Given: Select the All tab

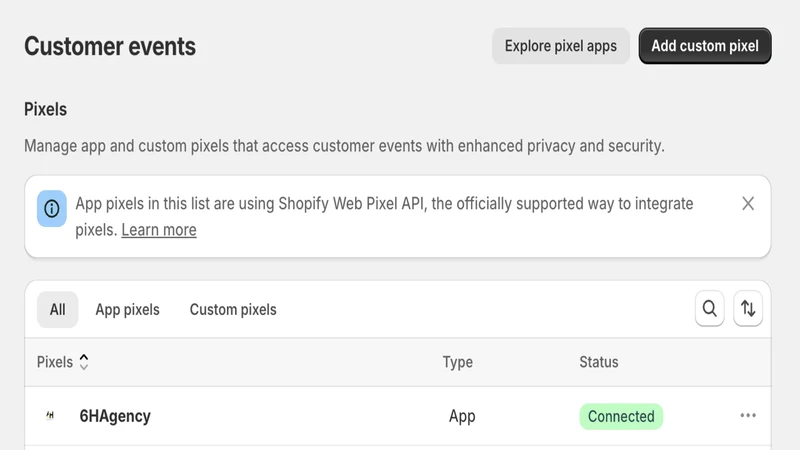Looking at the screenshot, I should click(x=58, y=309).
